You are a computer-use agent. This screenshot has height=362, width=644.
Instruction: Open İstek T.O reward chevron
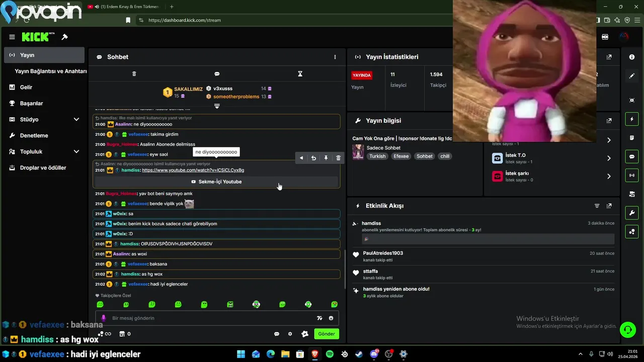click(x=609, y=158)
